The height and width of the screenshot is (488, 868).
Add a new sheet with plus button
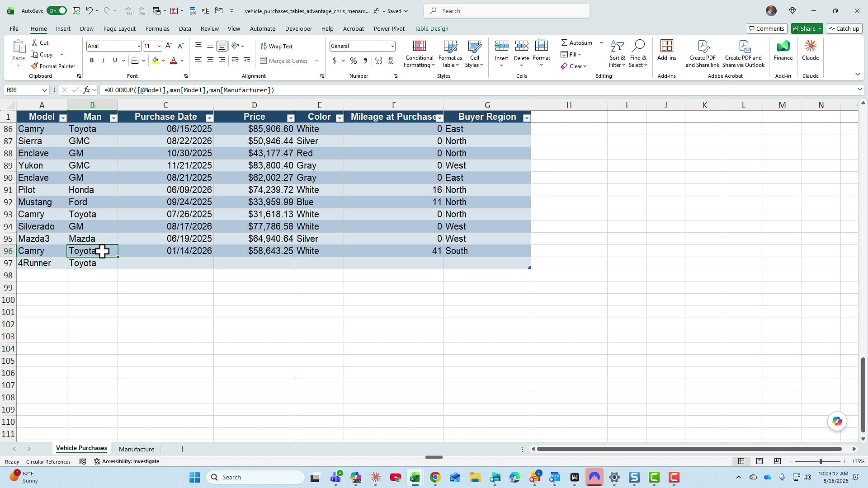(x=182, y=449)
